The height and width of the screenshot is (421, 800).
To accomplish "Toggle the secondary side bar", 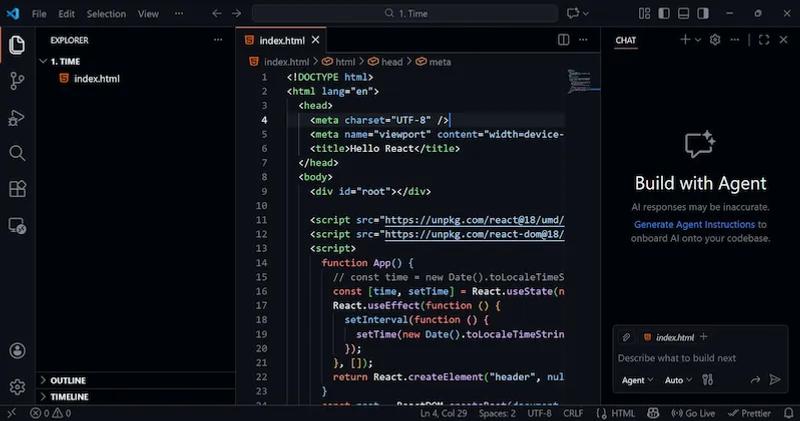I will [703, 13].
